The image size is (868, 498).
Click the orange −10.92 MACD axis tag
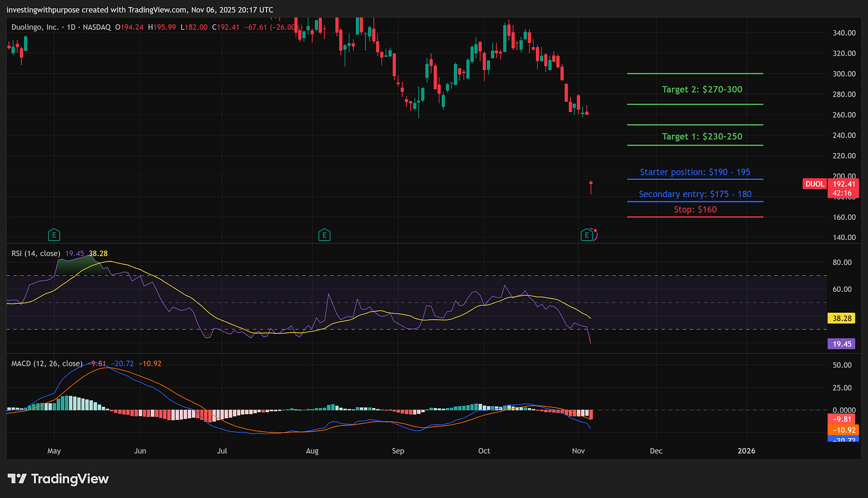pyautogui.click(x=844, y=429)
